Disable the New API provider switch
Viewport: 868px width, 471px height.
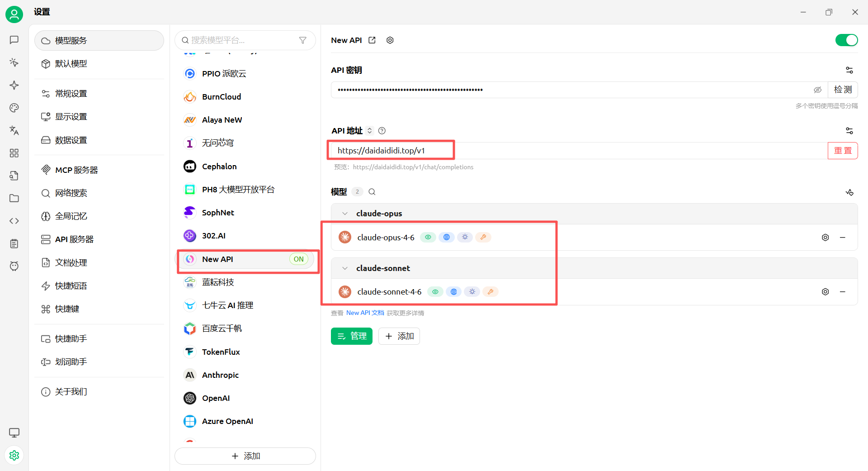point(846,40)
